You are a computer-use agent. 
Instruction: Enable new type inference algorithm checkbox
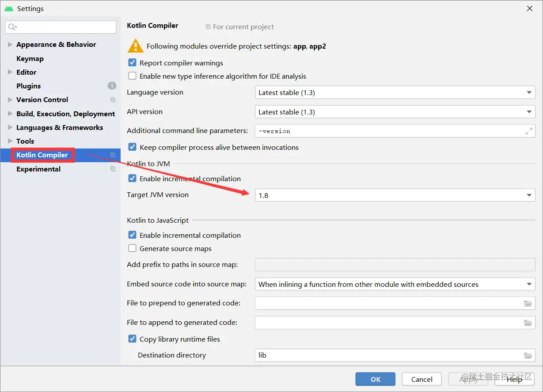pyautogui.click(x=132, y=76)
